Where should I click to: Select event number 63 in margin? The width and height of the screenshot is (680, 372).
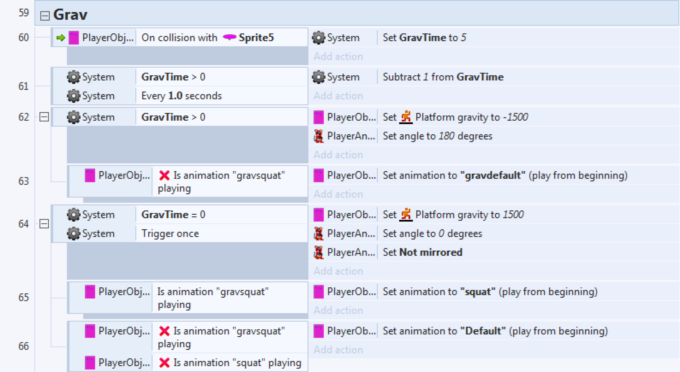23,181
